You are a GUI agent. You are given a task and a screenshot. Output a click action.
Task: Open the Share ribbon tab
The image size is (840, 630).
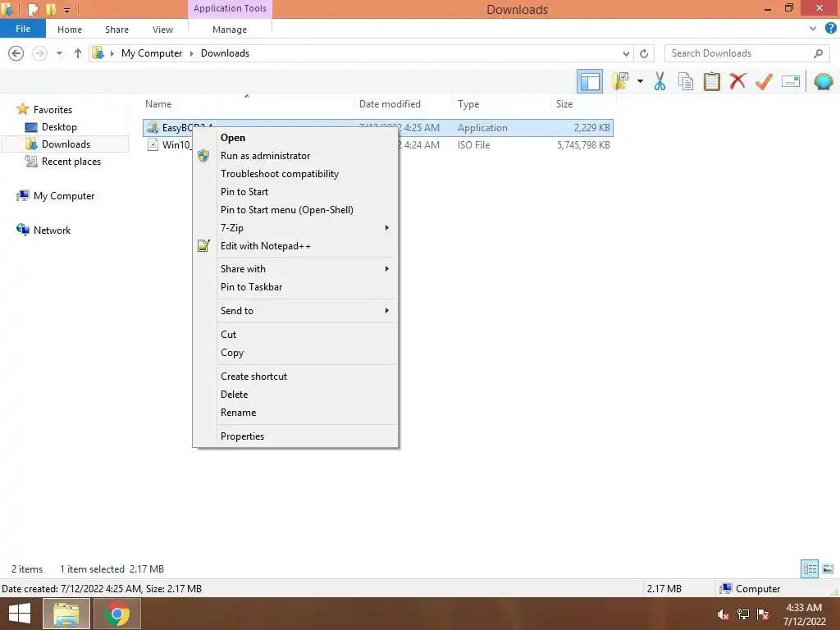(116, 30)
